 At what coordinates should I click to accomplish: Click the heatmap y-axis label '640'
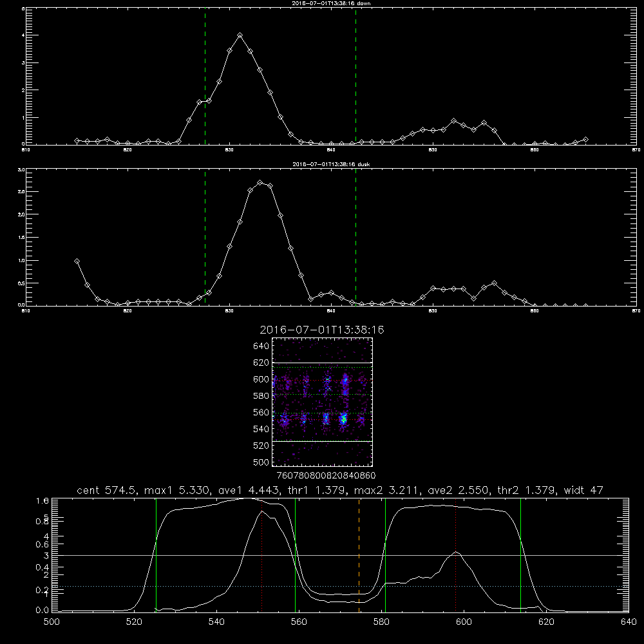(x=261, y=346)
